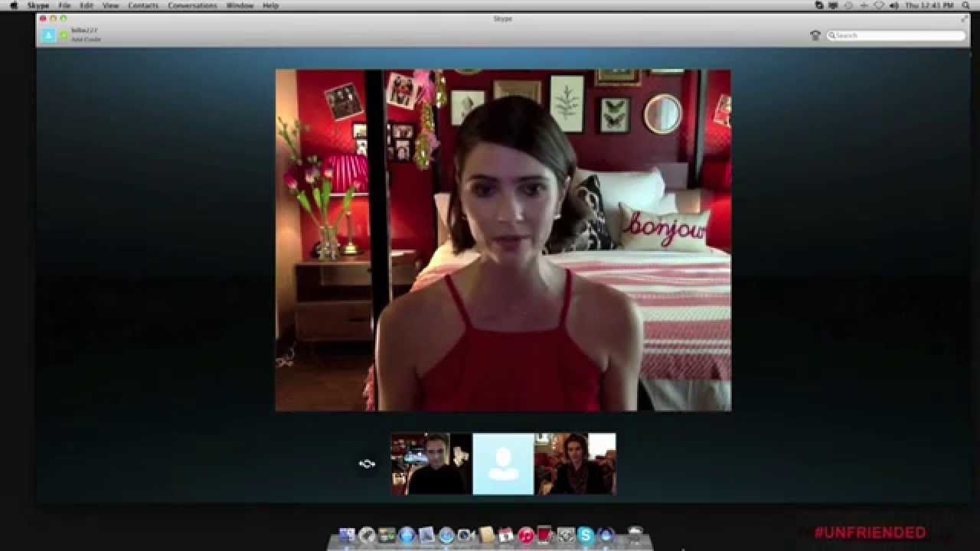
Task: Select the left participant video thumbnail
Action: pyautogui.click(x=431, y=464)
